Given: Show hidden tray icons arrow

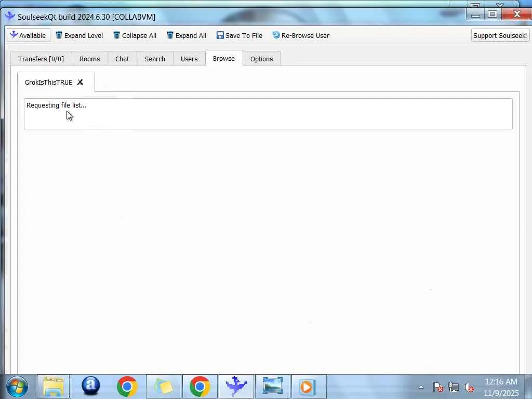Looking at the screenshot, I should click(x=421, y=387).
